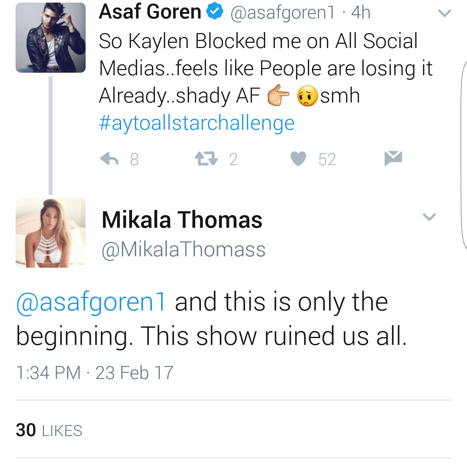Open the #aytoallstarchallenge hashtag
This screenshot has width=467, height=476.
tap(197, 123)
